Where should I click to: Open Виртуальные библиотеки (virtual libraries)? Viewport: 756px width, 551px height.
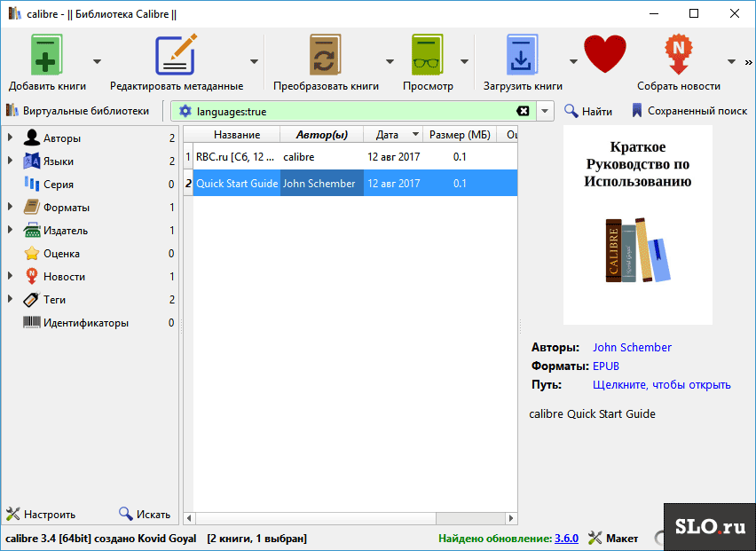pos(77,111)
